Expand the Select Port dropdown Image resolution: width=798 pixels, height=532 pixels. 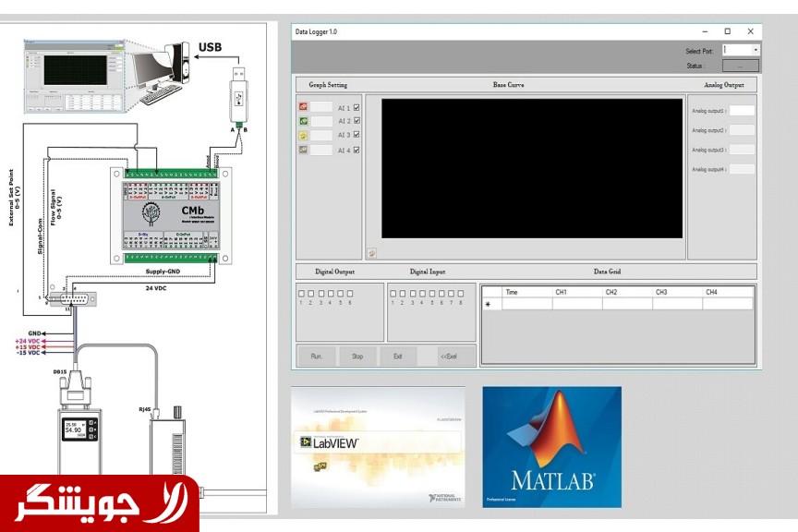pos(756,51)
